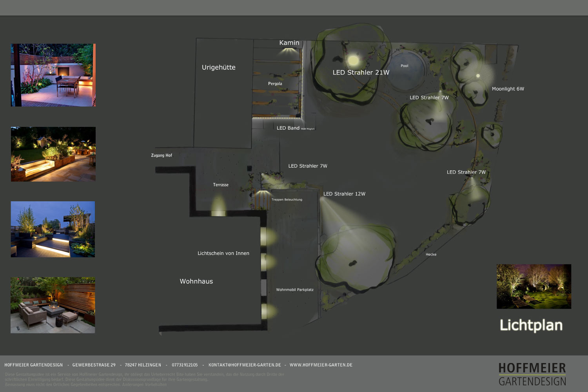Click the Moonlight 6W light dot
This screenshot has height=392, width=588.
pyautogui.click(x=478, y=76)
